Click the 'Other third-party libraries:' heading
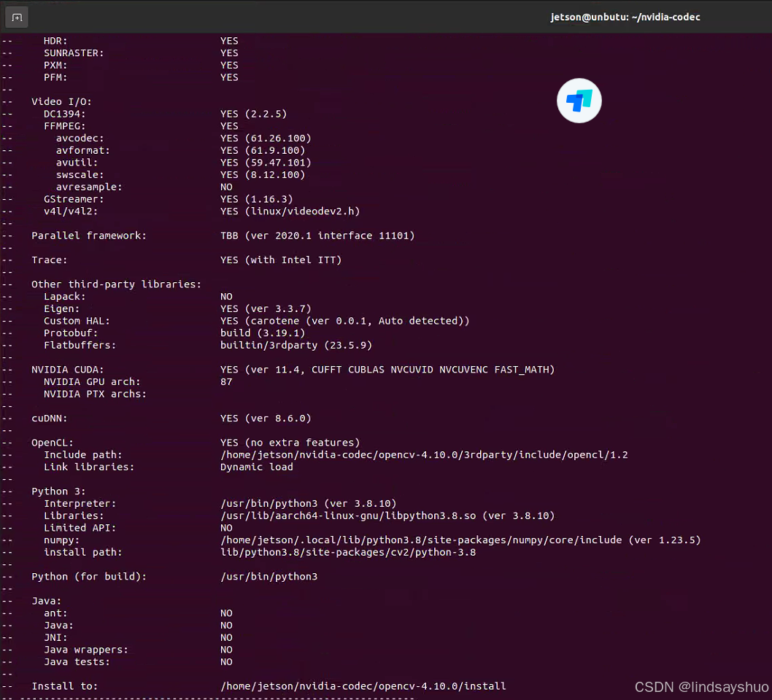This screenshot has width=772, height=700. pyautogui.click(x=116, y=284)
